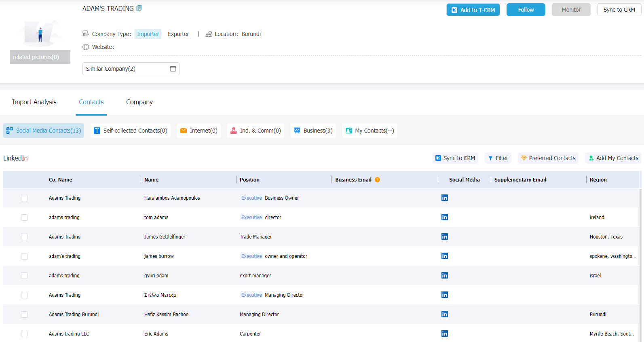The height and width of the screenshot is (342, 644).
Task: Open LinkedIn icon for gyuri adam
Action: click(x=445, y=275)
